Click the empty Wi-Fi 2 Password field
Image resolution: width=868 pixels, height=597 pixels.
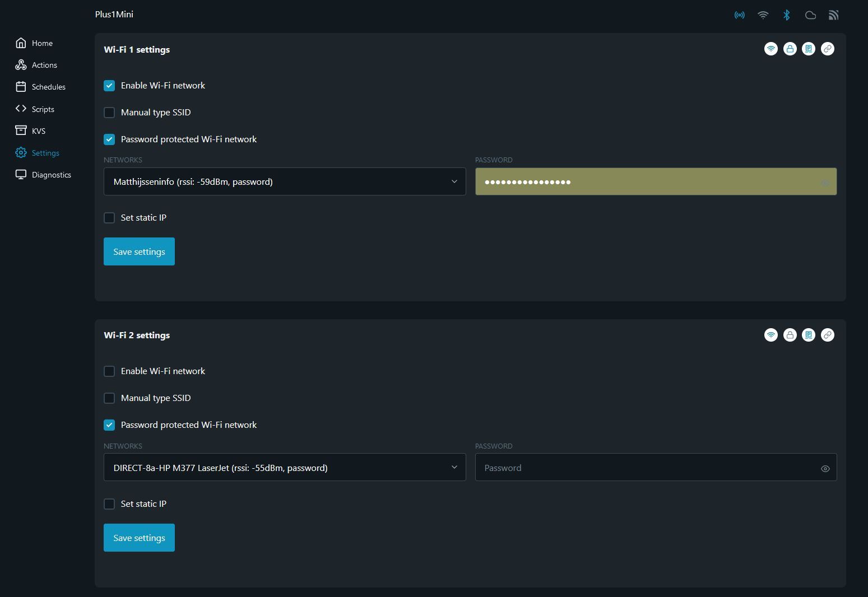pos(644,468)
